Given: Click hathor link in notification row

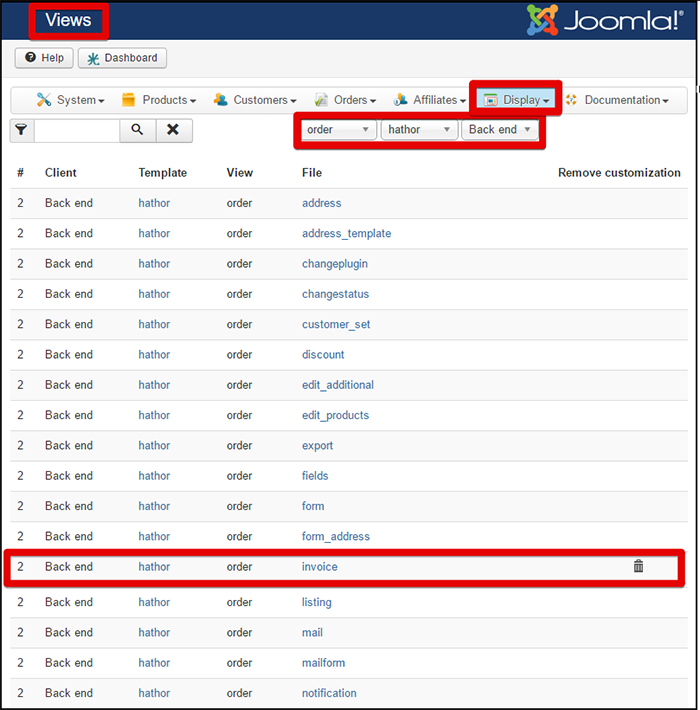Looking at the screenshot, I should click(x=154, y=693).
